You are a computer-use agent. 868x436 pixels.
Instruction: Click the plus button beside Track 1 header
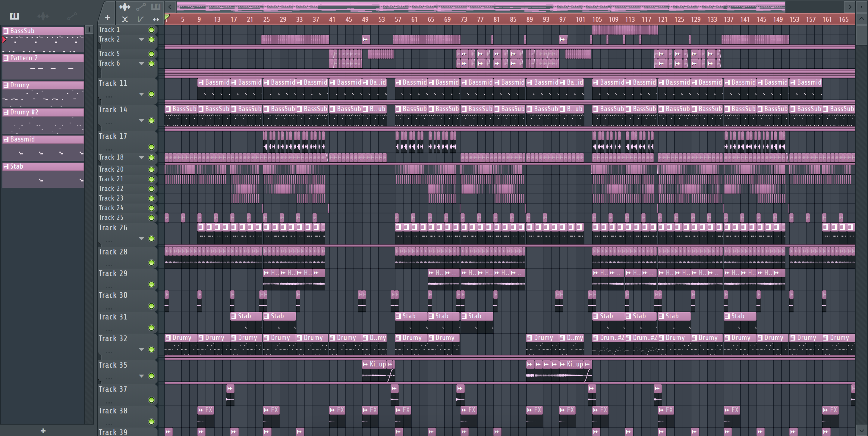108,18
